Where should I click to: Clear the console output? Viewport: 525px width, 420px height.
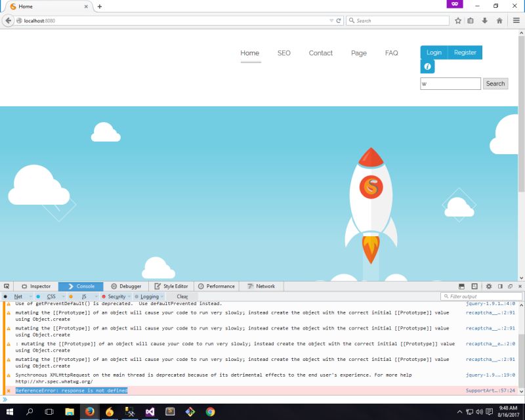182,296
